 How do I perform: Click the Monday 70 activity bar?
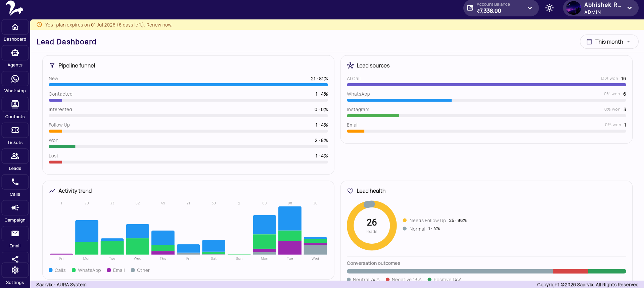(x=87, y=237)
